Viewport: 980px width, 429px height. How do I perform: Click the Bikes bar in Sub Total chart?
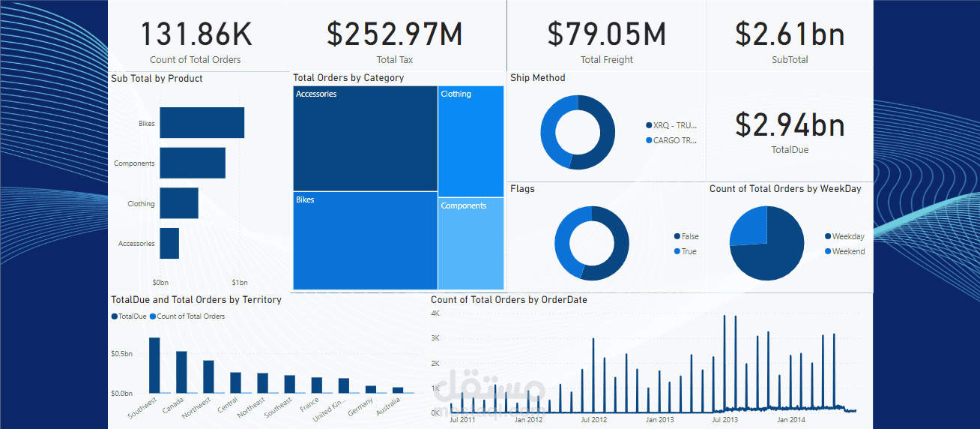pos(202,123)
